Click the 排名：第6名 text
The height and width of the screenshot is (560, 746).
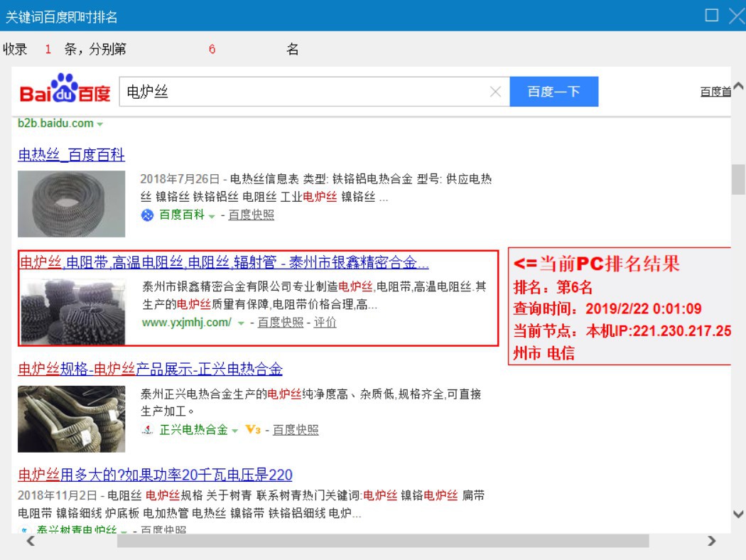pos(553,287)
